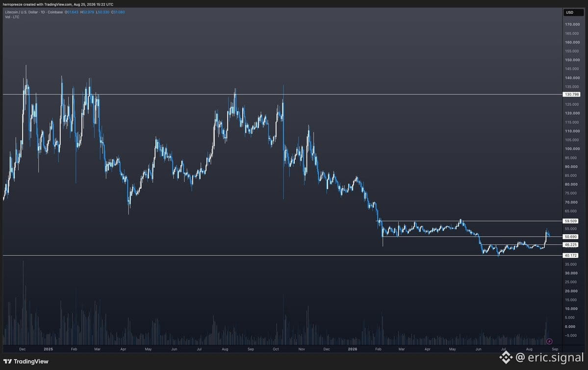This screenshot has height=370, width=588.
Task: Click the 120.000 price axis label
Action: (x=572, y=113)
